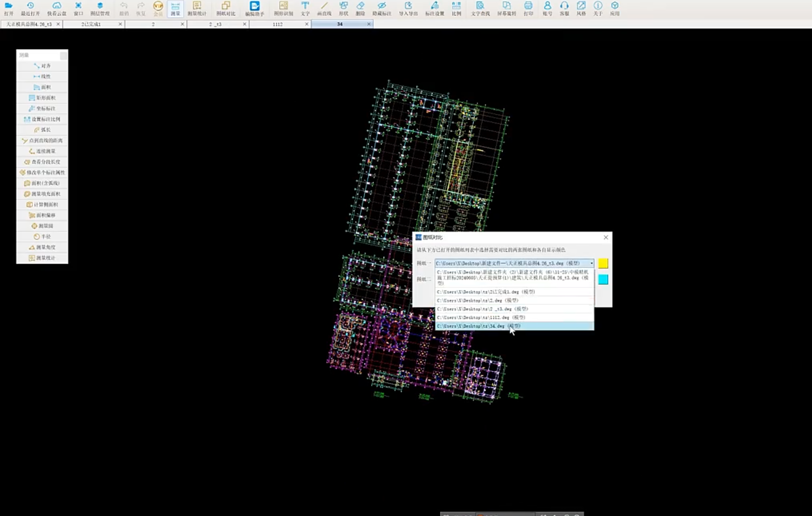Screen dimensions: 812x516
Task: Choose tz\2已完成1.dwg in dropdown list
Action: coord(514,292)
